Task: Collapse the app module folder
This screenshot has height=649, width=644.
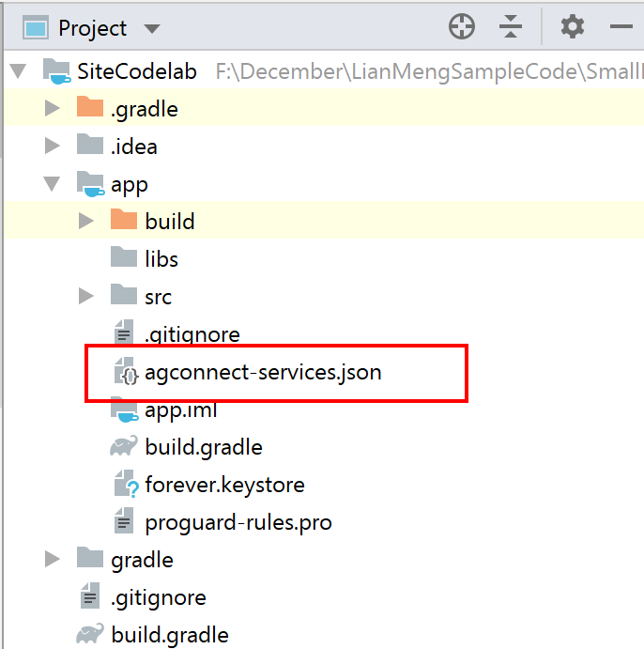Action: coord(53,184)
